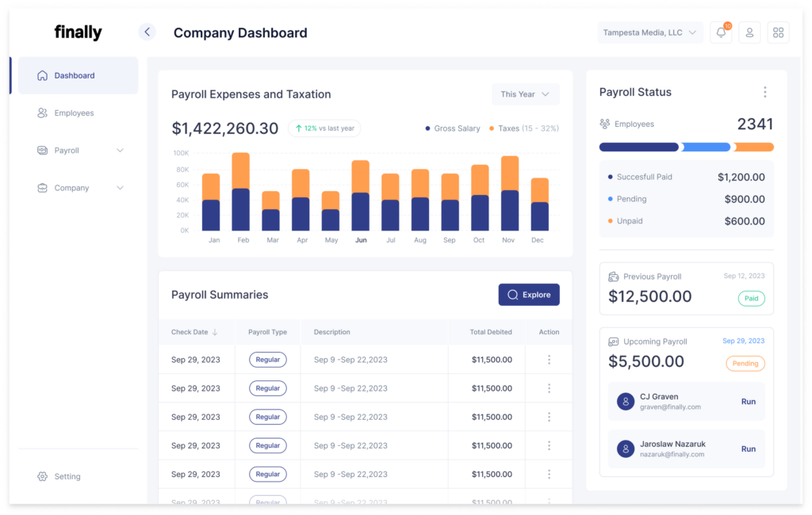Open the Tampesta Media, LLC company selector

649,32
